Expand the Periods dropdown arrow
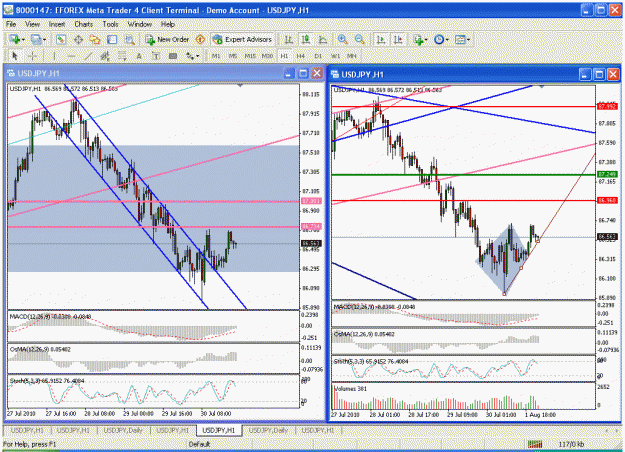Image resolution: width=625 pixels, height=452 pixels. [447, 39]
